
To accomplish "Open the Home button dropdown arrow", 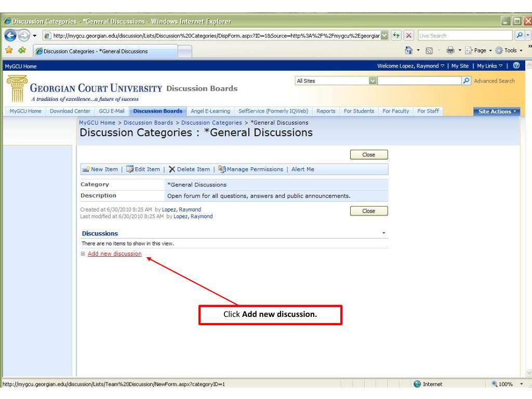I will 418,50.
